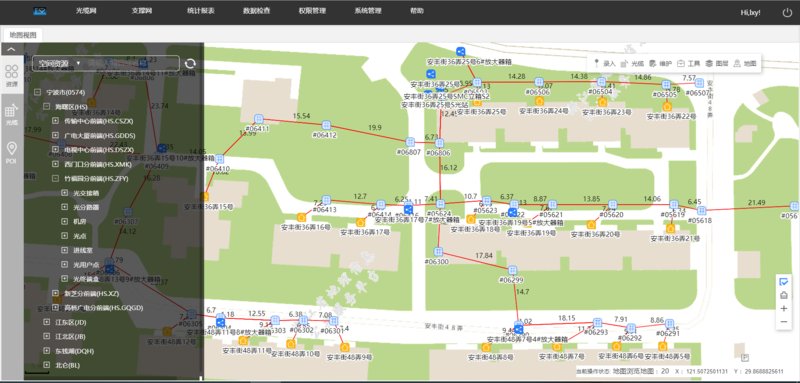Click the map home extent button
This screenshot has height=383, width=800.
(x=784, y=295)
